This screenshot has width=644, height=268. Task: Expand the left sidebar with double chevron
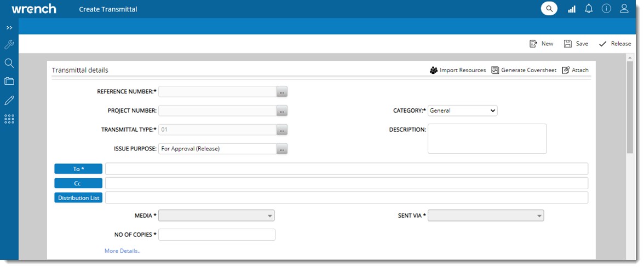9,27
